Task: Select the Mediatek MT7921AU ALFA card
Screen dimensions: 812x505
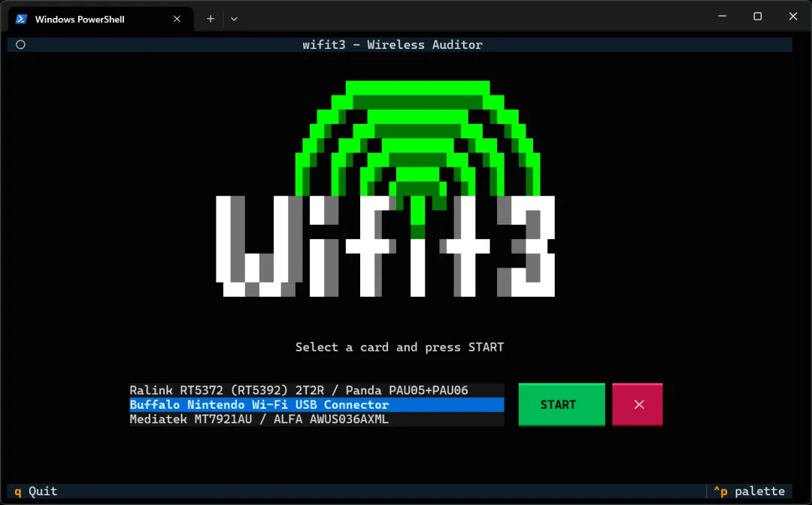Action: point(317,419)
